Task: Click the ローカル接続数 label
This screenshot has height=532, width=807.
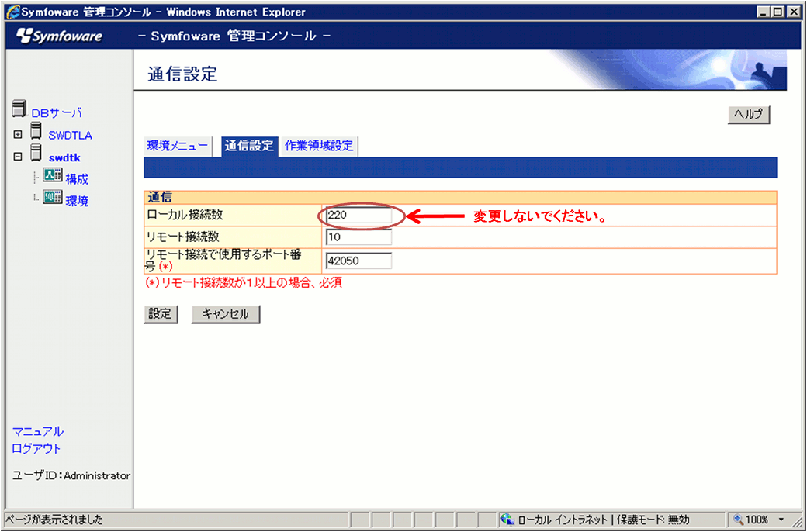Action: [x=185, y=215]
